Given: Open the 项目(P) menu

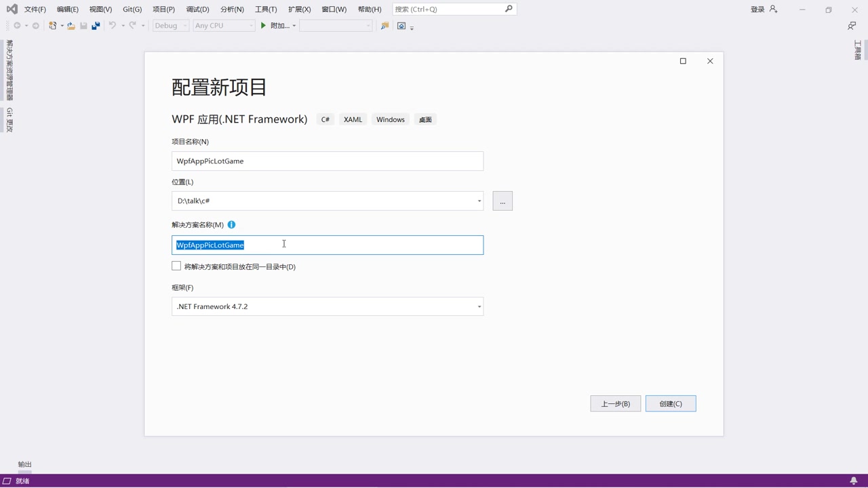Looking at the screenshot, I should coord(163,9).
